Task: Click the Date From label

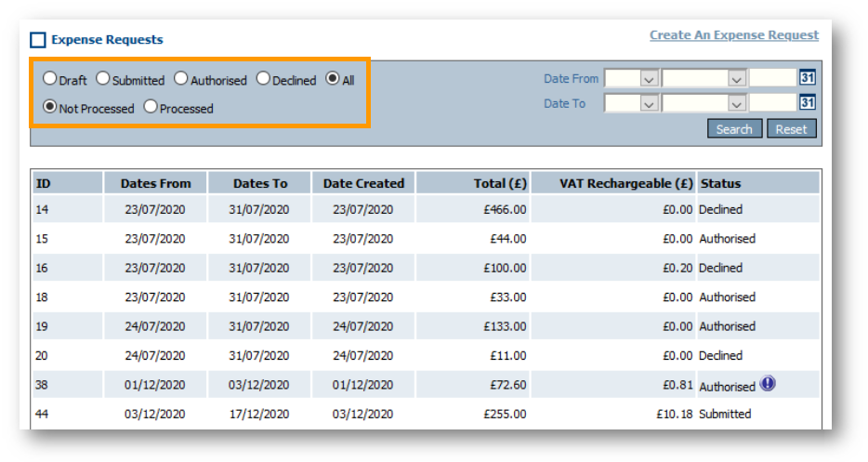Action: click(572, 79)
